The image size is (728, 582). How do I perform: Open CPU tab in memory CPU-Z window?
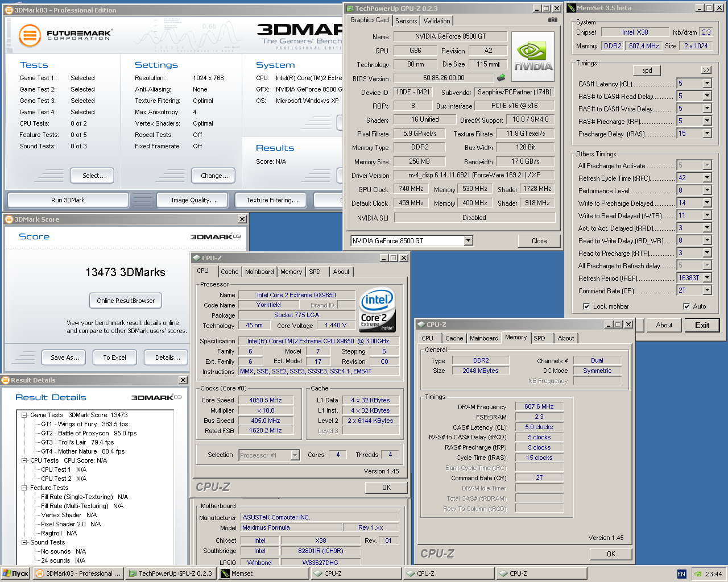[428, 338]
